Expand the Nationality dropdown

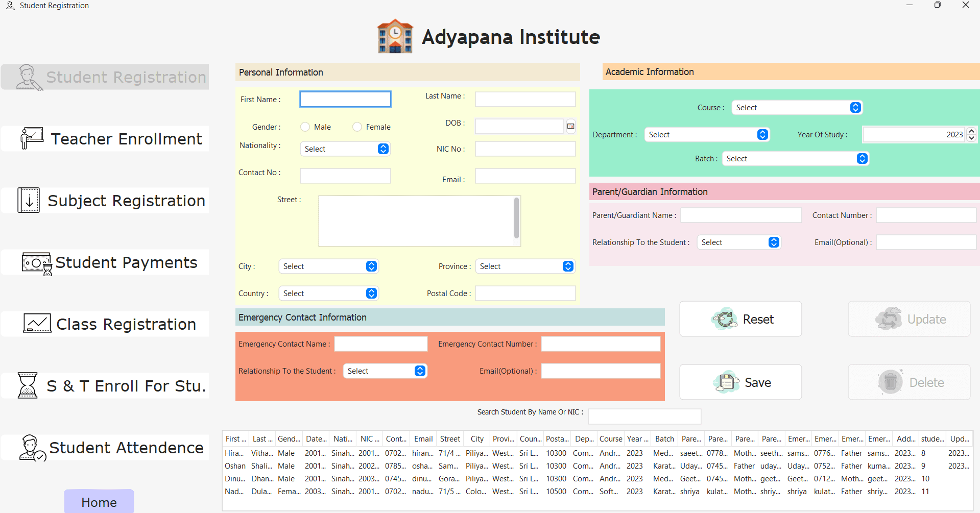[383, 149]
